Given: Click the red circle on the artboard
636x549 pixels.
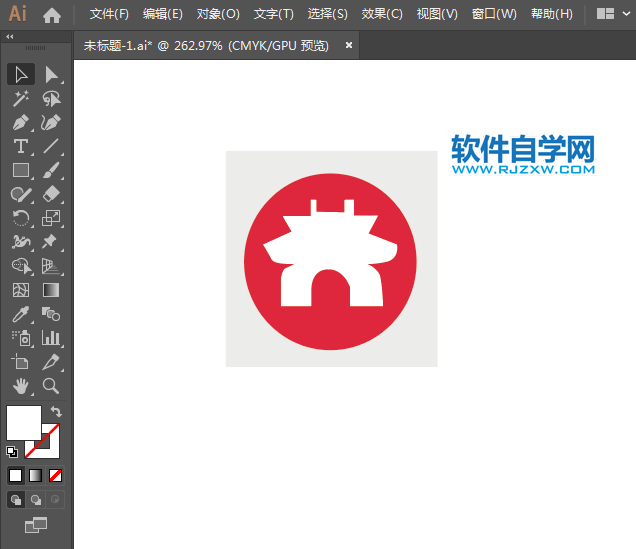Looking at the screenshot, I should (331, 328).
